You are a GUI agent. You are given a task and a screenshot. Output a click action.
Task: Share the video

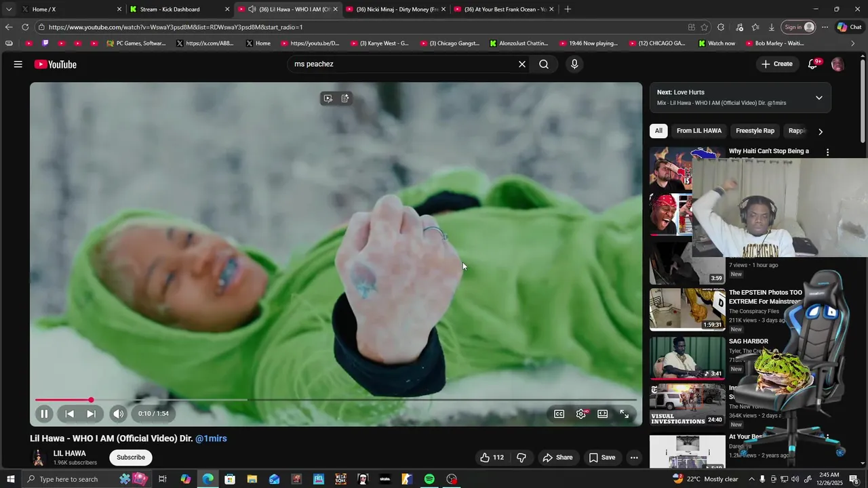point(558,457)
